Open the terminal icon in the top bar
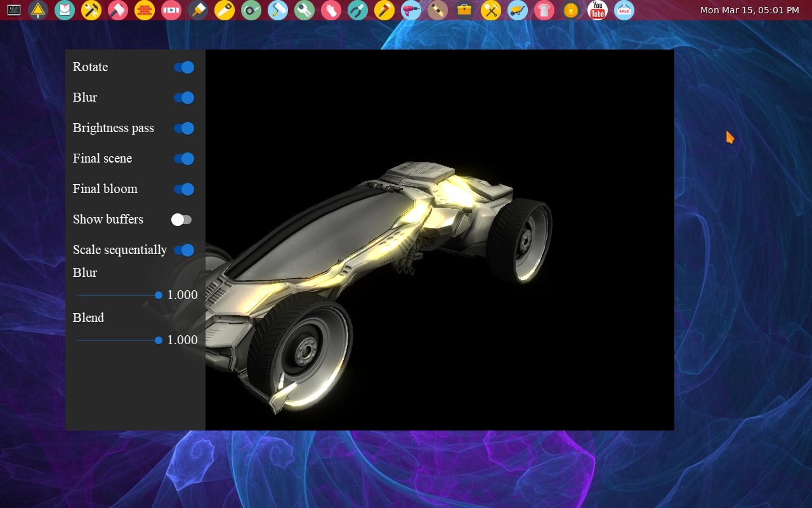 coord(14,10)
